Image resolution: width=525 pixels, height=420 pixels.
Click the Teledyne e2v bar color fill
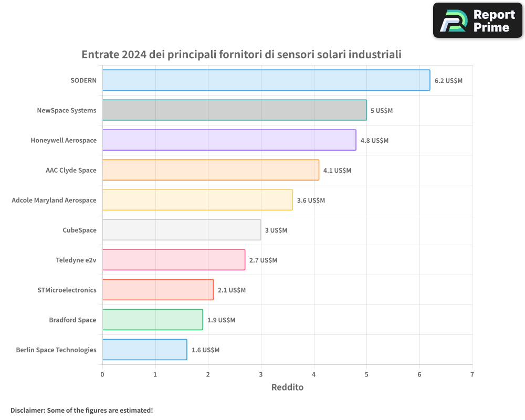173,260
